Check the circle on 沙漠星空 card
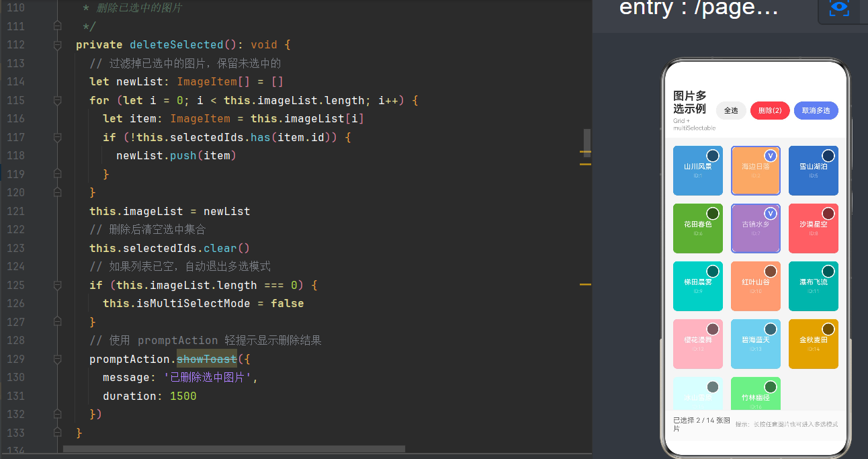 point(828,214)
